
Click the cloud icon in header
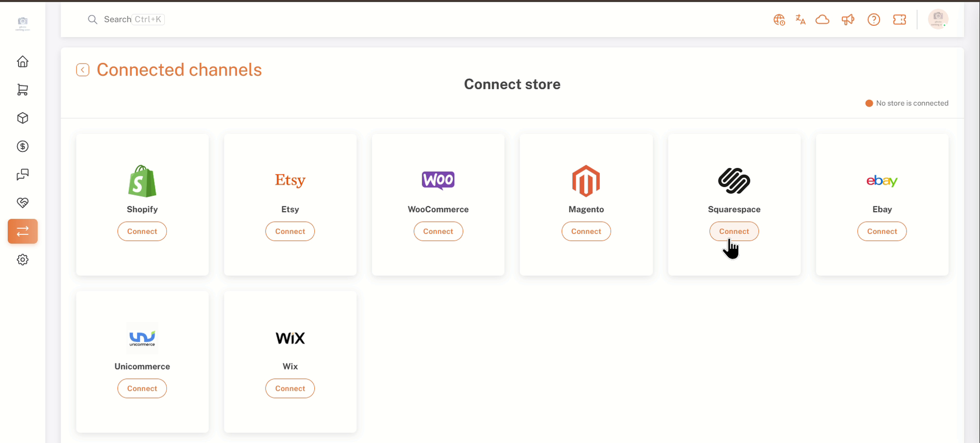(822, 20)
